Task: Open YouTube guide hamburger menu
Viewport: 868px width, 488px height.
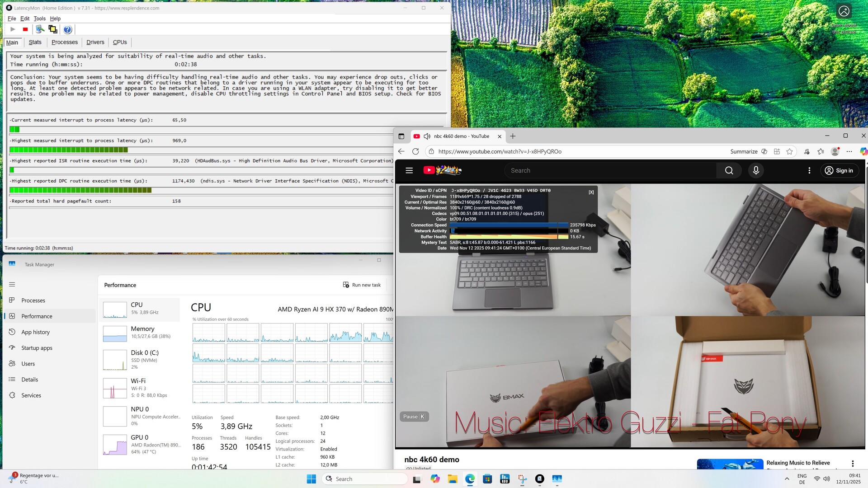Action: (x=409, y=170)
